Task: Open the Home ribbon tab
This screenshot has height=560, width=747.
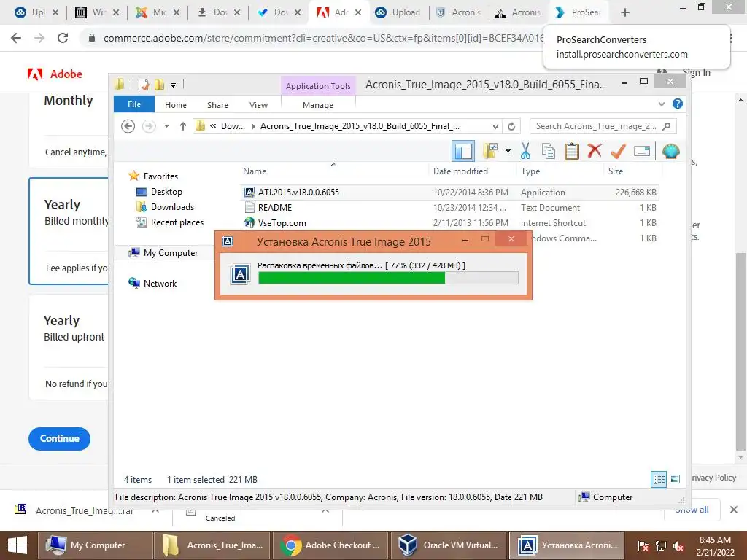Action: [175, 105]
